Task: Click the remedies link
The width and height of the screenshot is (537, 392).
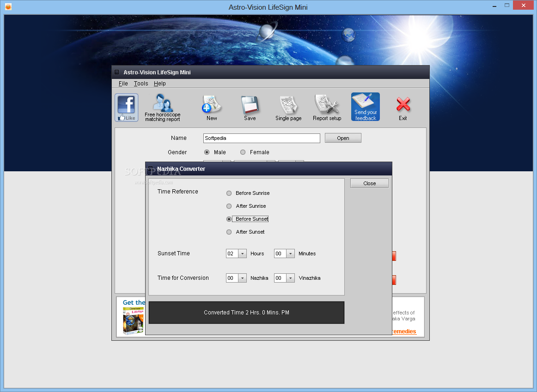Action: tap(404, 332)
